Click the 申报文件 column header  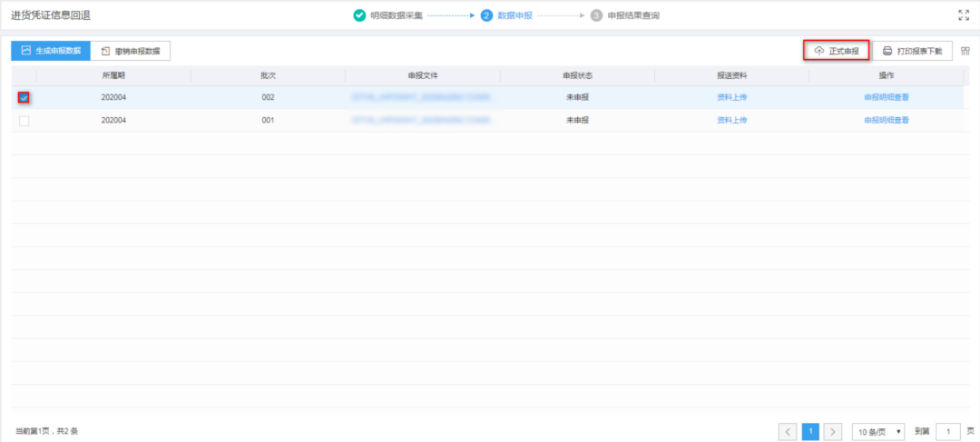point(423,75)
